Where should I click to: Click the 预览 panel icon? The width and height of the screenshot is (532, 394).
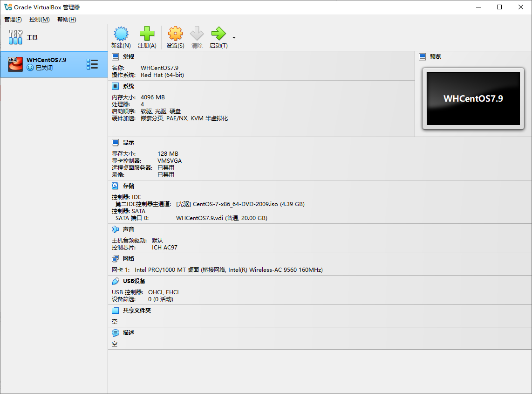coord(423,57)
